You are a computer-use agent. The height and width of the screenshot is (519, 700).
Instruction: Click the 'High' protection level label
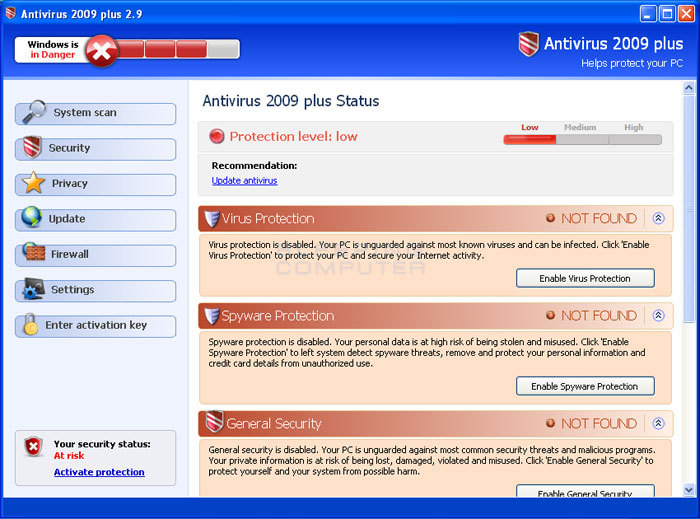coord(633,127)
